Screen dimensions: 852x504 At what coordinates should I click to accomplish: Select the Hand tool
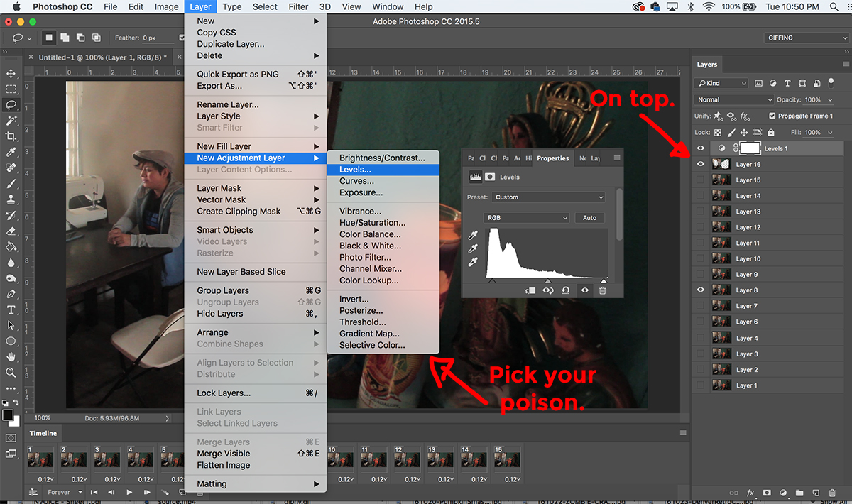pyautogui.click(x=11, y=356)
